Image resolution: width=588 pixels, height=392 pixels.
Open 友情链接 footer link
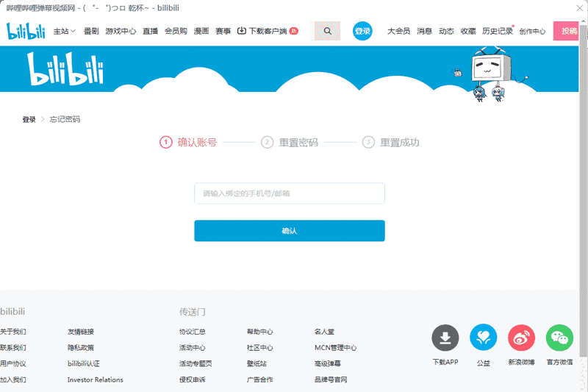(x=81, y=332)
